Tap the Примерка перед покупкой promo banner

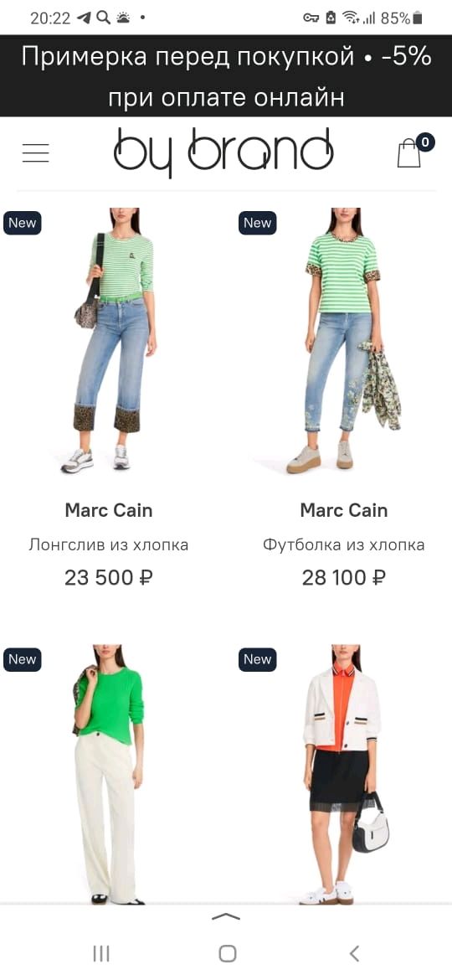click(x=226, y=76)
